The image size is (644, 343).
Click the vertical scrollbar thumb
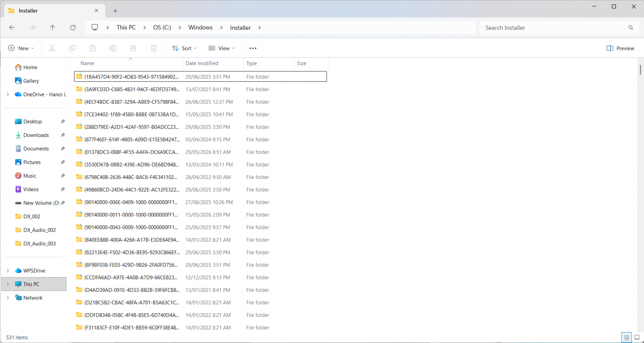[640, 70]
